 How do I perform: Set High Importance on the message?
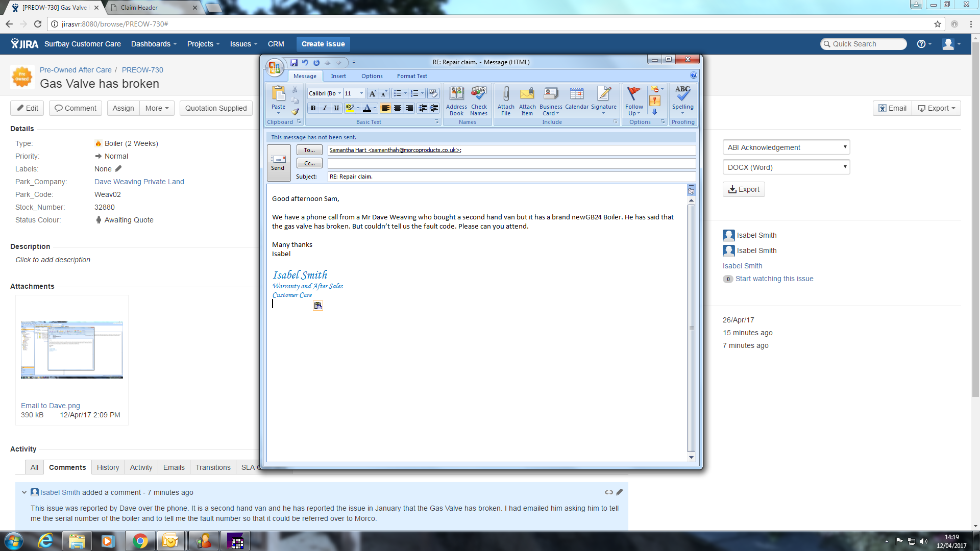[x=654, y=101]
